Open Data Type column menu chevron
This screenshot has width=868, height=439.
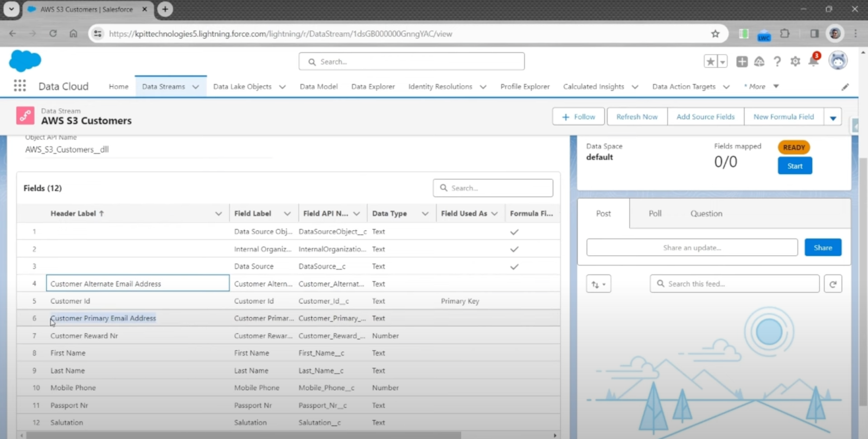pos(425,214)
